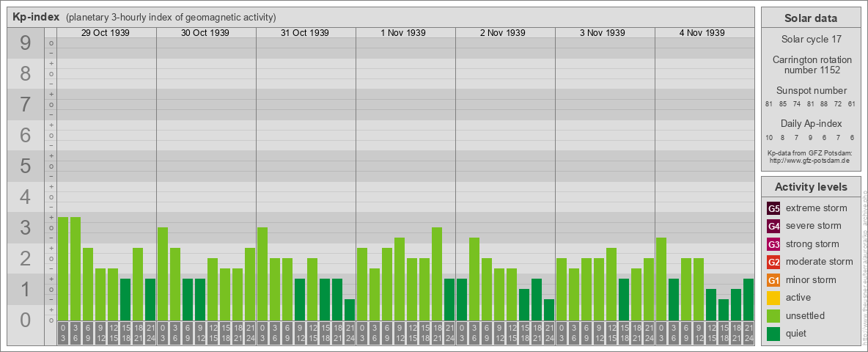Screen dimensions: 868x352
Task: Select the 4 Nov 1939 date header
Action: tap(702, 33)
